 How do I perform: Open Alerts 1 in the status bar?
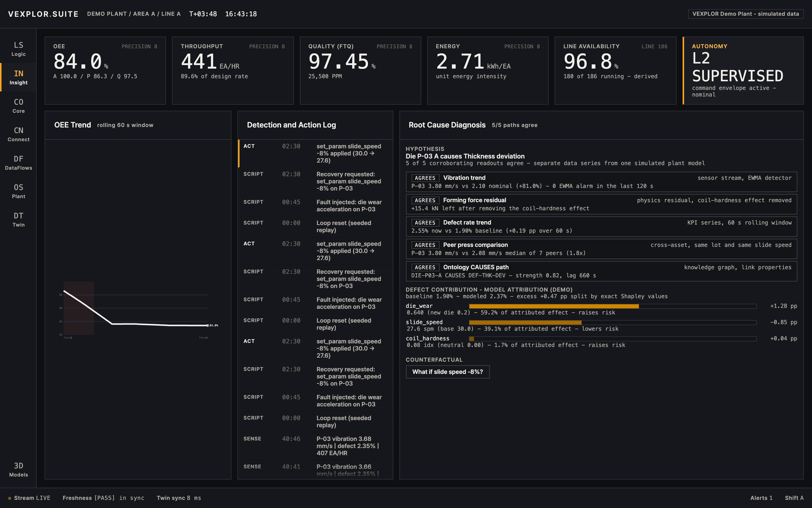[761, 498]
